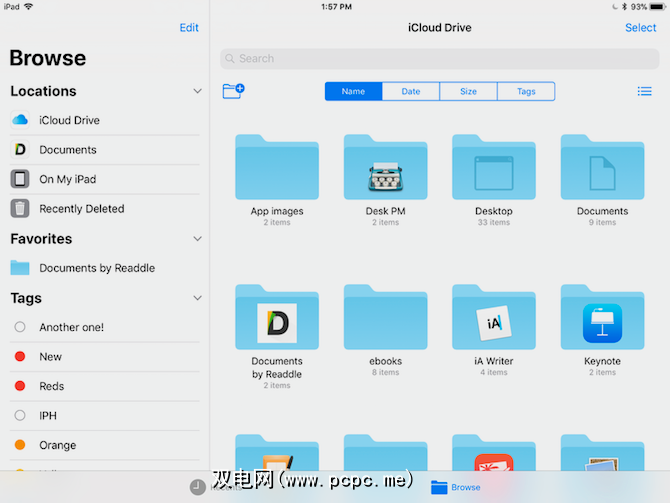Open the Desk PM typewriter folder

[x=385, y=167]
